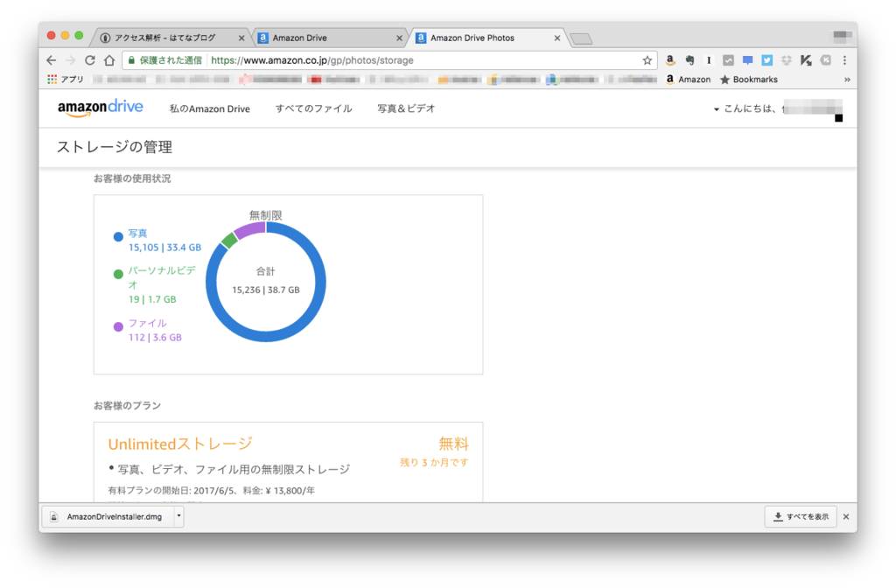Open the Chrome three-dot menu

843,59
